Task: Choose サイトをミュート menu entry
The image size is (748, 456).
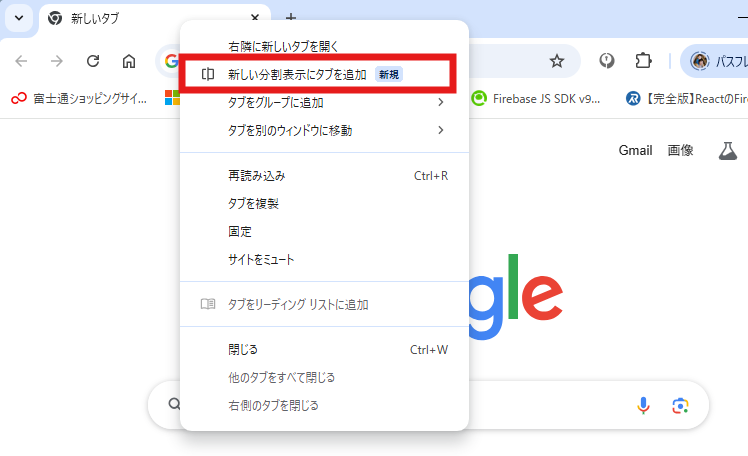Action: [x=324, y=259]
